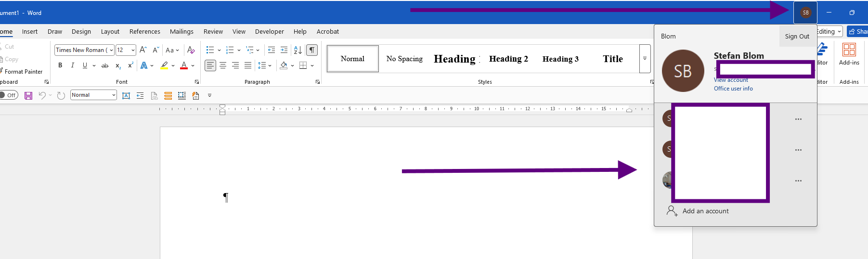Insert a bulleted list

pyautogui.click(x=210, y=50)
